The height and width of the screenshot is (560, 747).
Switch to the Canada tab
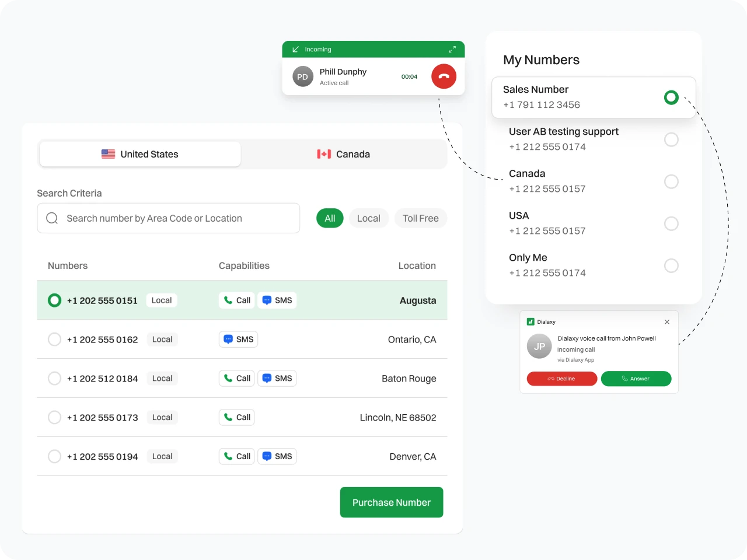(344, 154)
